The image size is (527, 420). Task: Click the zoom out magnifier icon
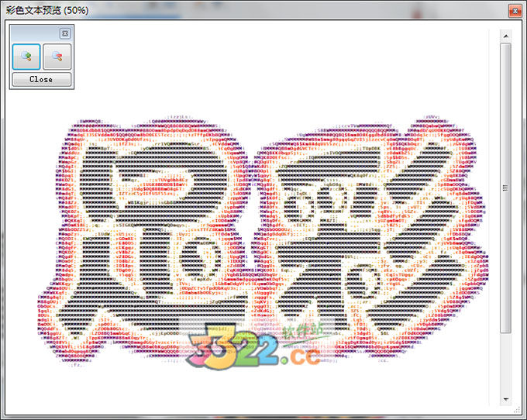[57, 57]
